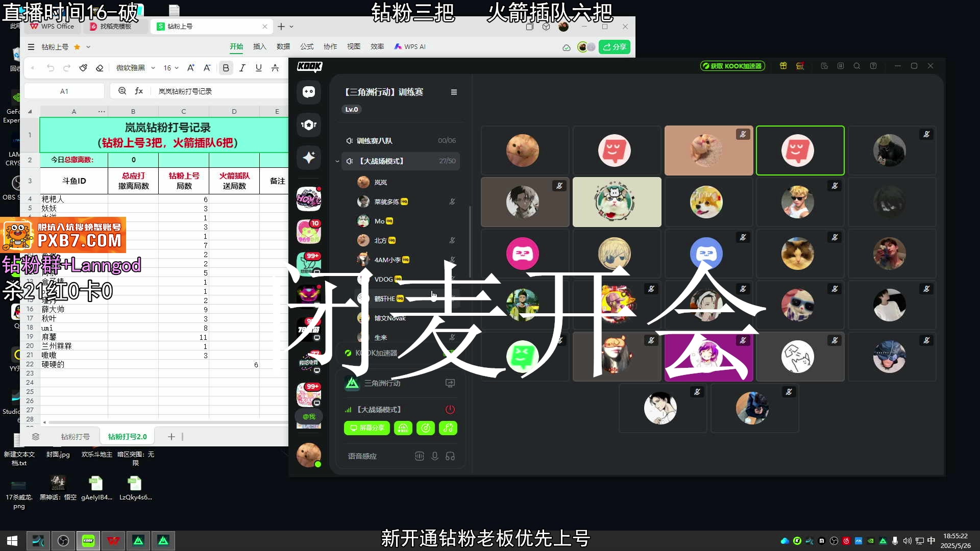Screen dimensions: 980x551
Task: Click the green music disc accompaniment button
Action: coord(426,428)
